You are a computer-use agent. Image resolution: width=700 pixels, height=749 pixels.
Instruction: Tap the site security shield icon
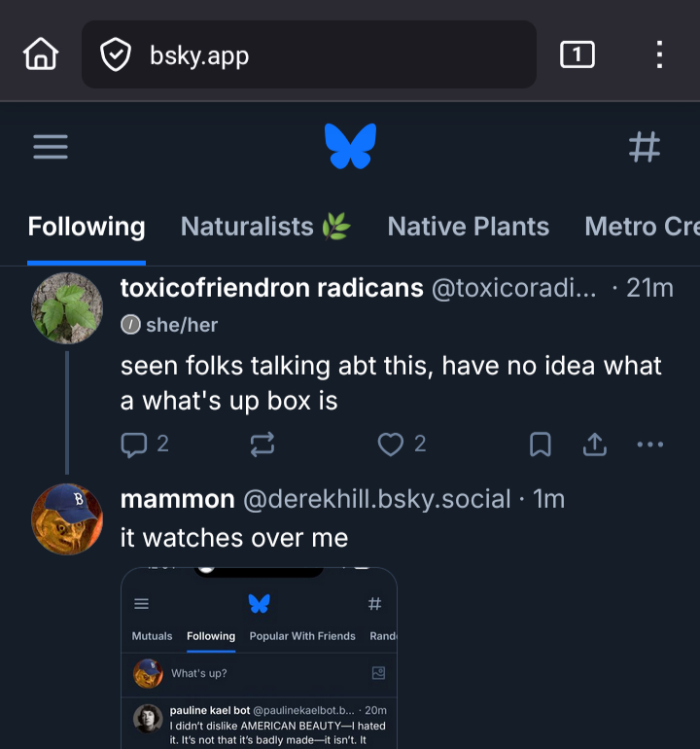click(x=116, y=54)
